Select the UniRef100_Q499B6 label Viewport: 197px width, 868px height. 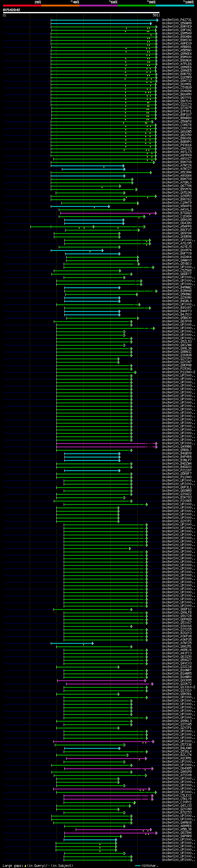click(177, 447)
